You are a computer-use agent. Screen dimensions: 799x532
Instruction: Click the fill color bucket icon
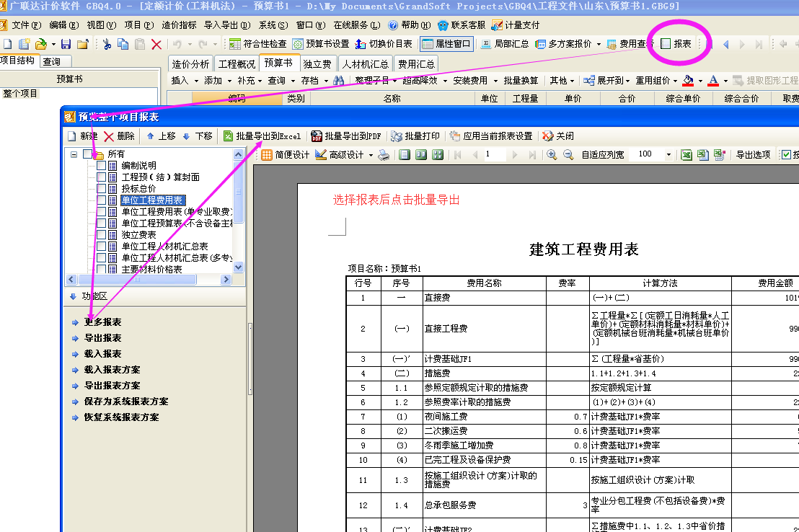689,81
